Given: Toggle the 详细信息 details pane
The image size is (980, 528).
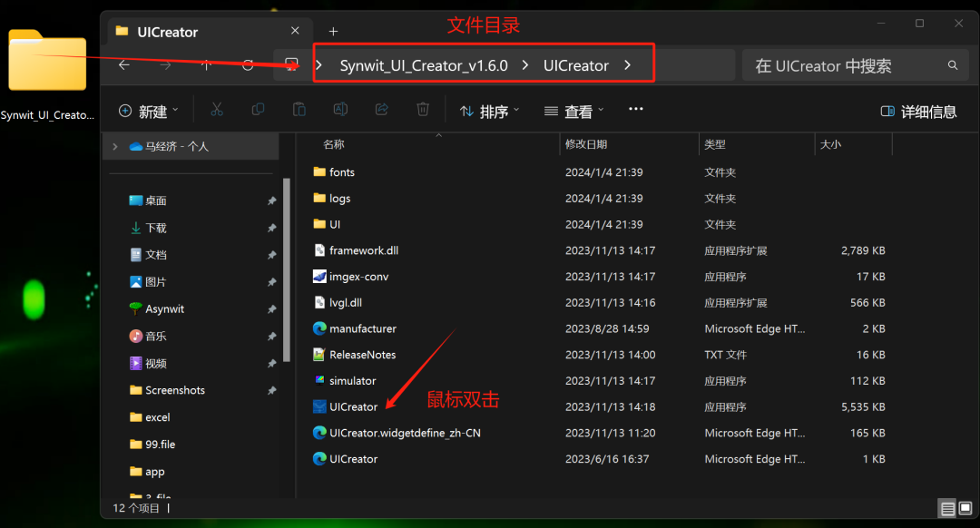Looking at the screenshot, I should 918,112.
